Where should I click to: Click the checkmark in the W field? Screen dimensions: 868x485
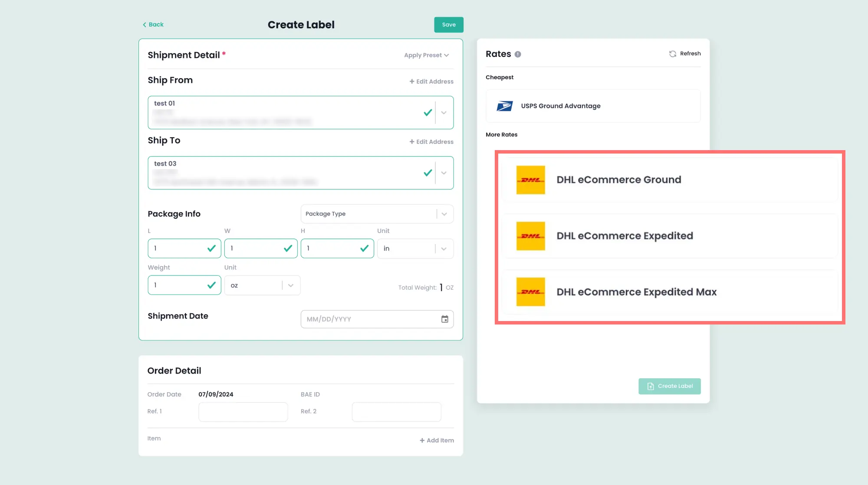(x=288, y=248)
